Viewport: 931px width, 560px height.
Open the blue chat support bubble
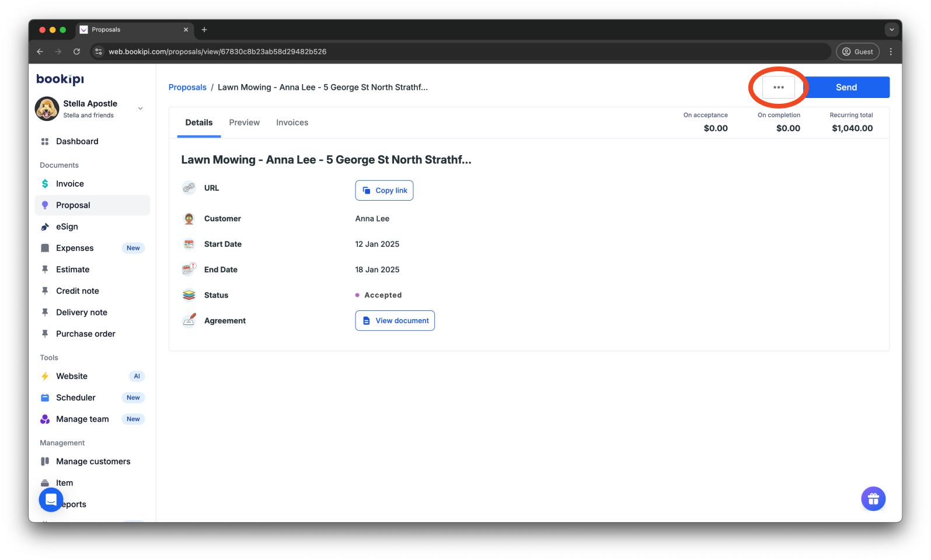click(51, 500)
